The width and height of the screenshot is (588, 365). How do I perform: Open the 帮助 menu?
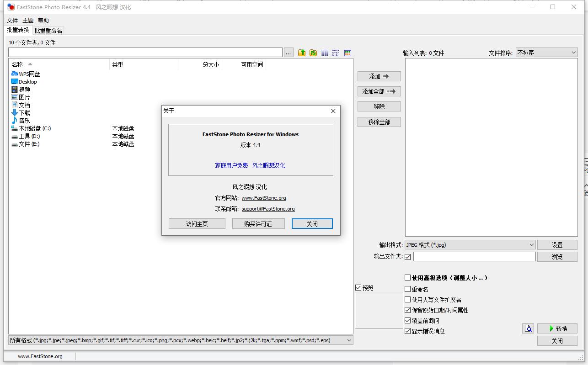pos(43,20)
